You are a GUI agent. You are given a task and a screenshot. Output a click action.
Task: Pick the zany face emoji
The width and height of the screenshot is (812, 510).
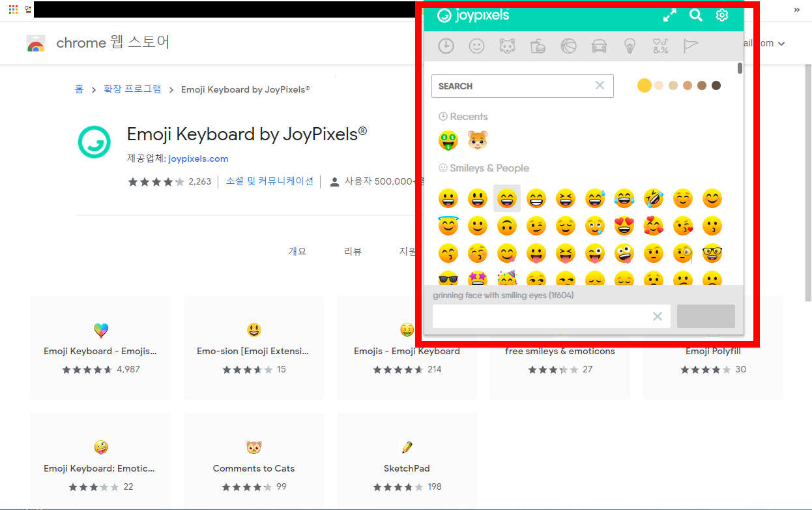point(624,254)
